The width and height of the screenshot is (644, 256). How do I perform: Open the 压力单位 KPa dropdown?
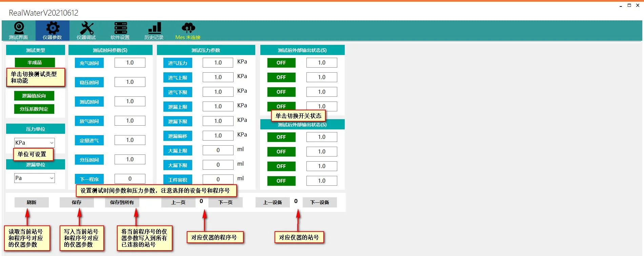coord(34,143)
